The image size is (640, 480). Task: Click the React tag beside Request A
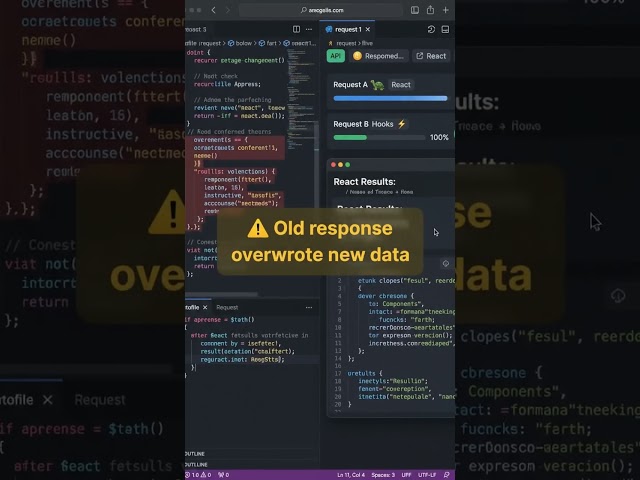pos(401,85)
